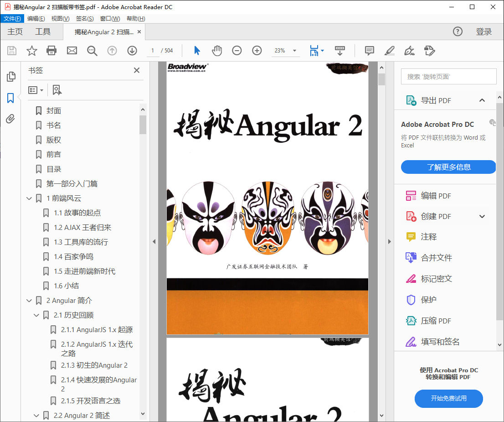Open the 帮助 menu
Screen dimensions: 504x422
(136, 19)
